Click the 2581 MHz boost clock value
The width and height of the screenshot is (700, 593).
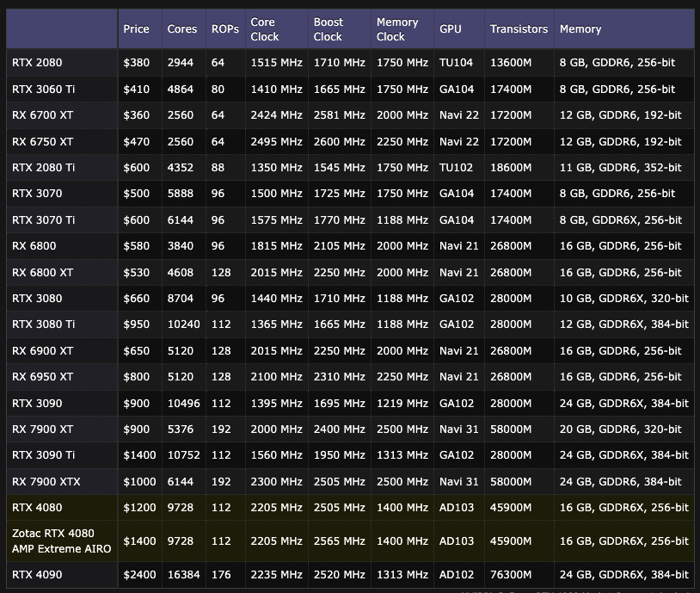coord(340,114)
